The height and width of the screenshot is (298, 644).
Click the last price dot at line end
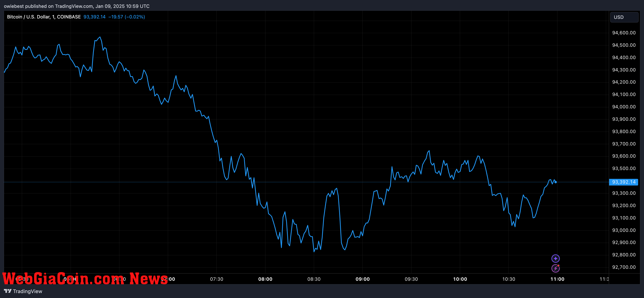[555, 182]
